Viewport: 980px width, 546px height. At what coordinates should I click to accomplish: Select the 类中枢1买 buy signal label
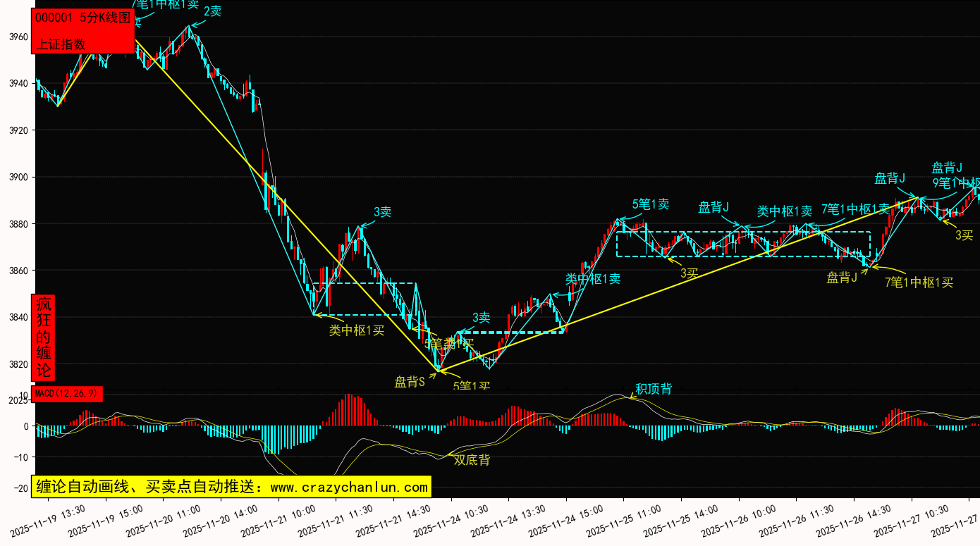point(357,330)
